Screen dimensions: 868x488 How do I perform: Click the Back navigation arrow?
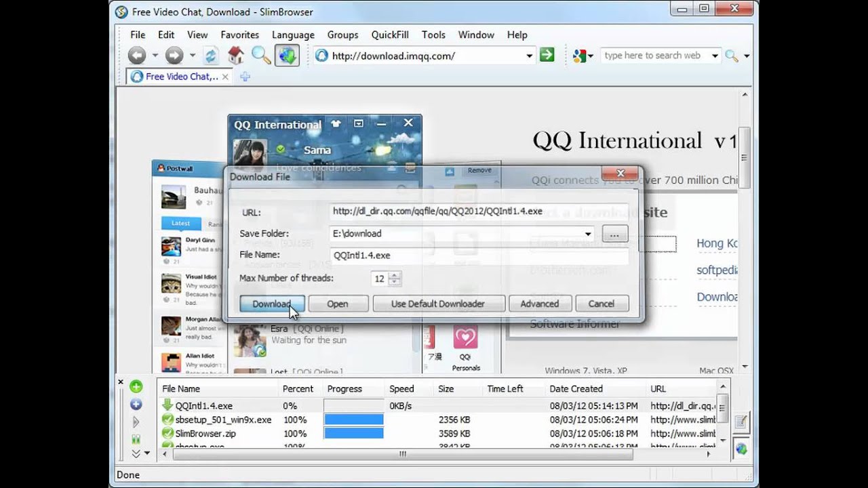[137, 56]
